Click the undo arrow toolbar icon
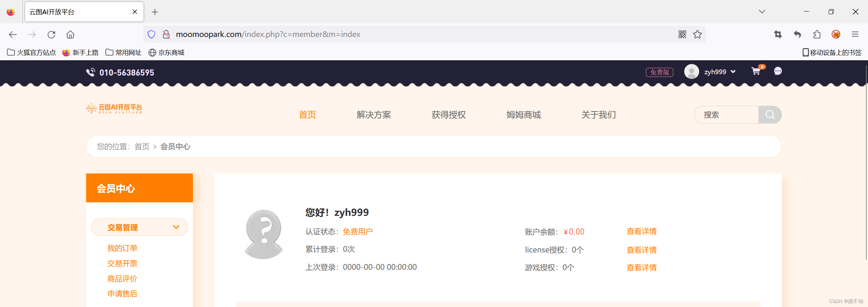The width and height of the screenshot is (868, 307). point(797,34)
